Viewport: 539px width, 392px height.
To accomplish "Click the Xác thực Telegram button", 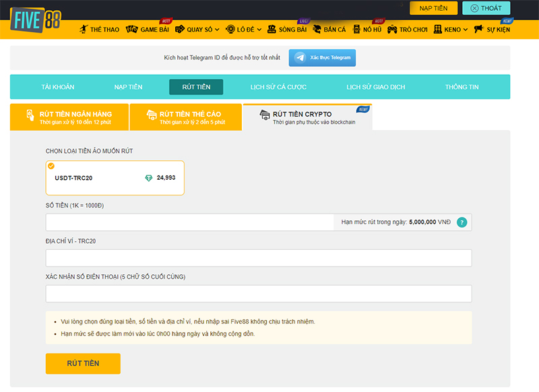I will pyautogui.click(x=322, y=58).
